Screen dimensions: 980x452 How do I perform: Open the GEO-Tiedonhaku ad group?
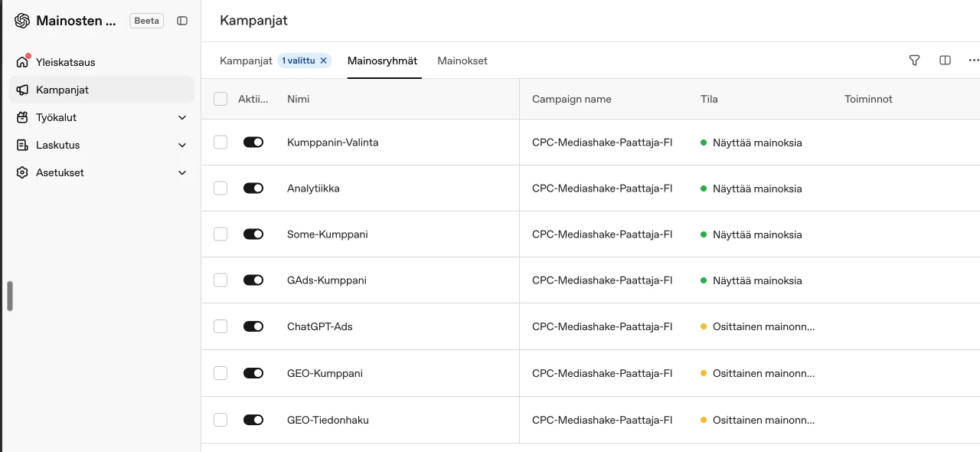[328, 420]
